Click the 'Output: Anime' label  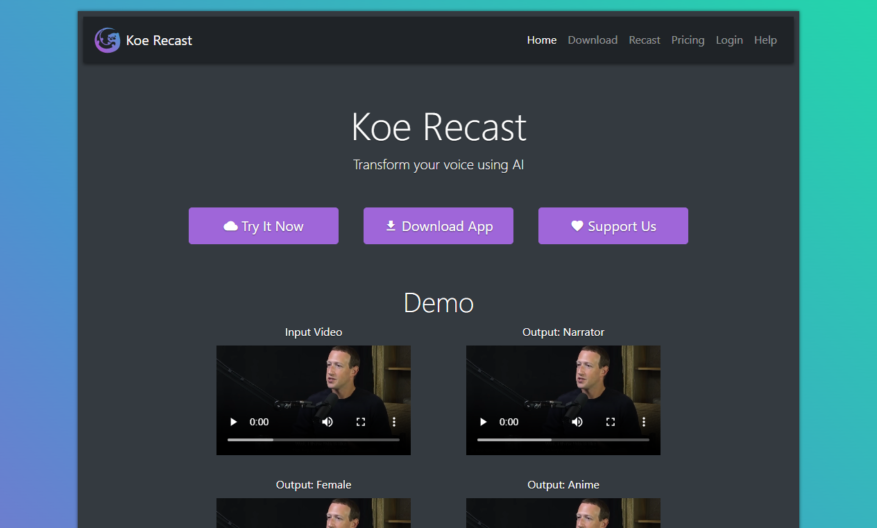click(x=563, y=484)
